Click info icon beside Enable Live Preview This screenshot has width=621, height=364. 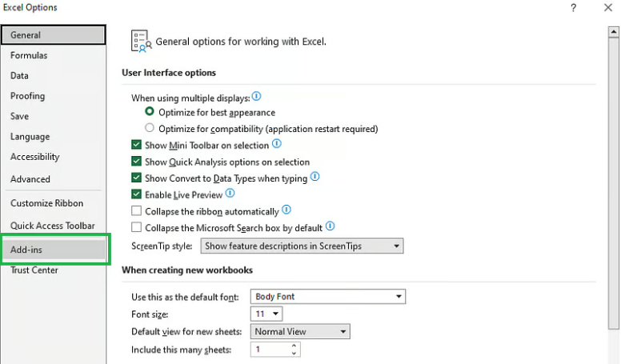click(x=230, y=194)
